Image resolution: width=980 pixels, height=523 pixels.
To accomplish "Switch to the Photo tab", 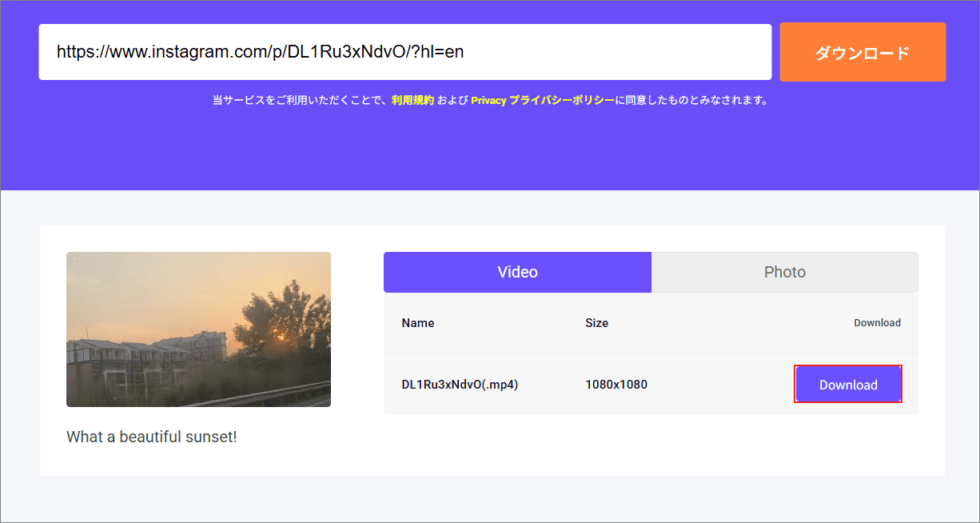I will coord(784,272).
